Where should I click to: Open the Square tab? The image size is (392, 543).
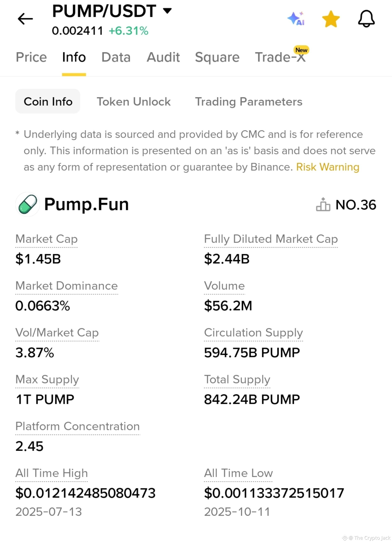pos(217,57)
